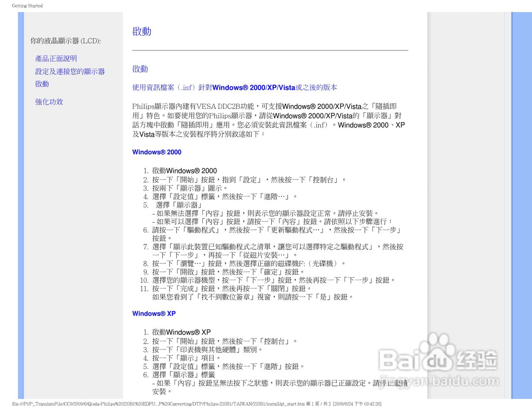Image resolution: width=532 pixels, height=411 pixels.
Task: Click the 啟動 link in the sidebar
Action: coord(42,84)
